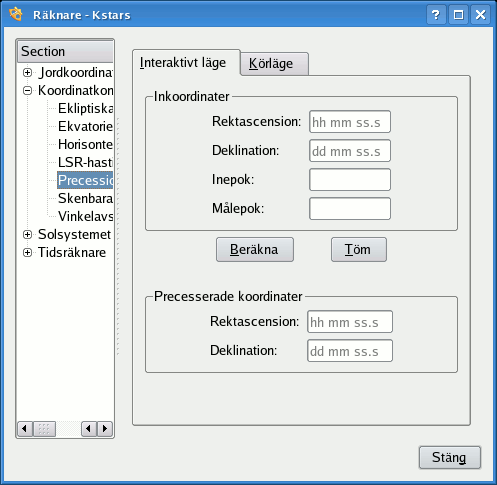Click the sidebar scrollbar far-right arrow
Screen dimensions: 497x485
pyautogui.click(x=105, y=428)
